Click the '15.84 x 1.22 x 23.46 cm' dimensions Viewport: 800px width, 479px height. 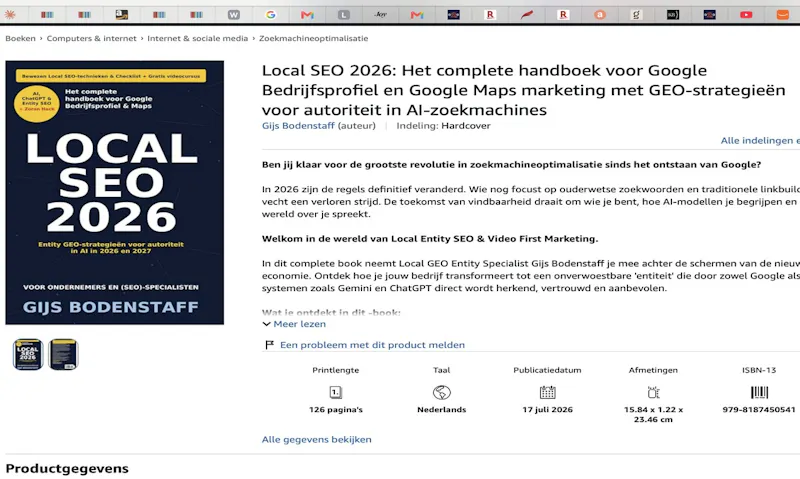(x=653, y=414)
